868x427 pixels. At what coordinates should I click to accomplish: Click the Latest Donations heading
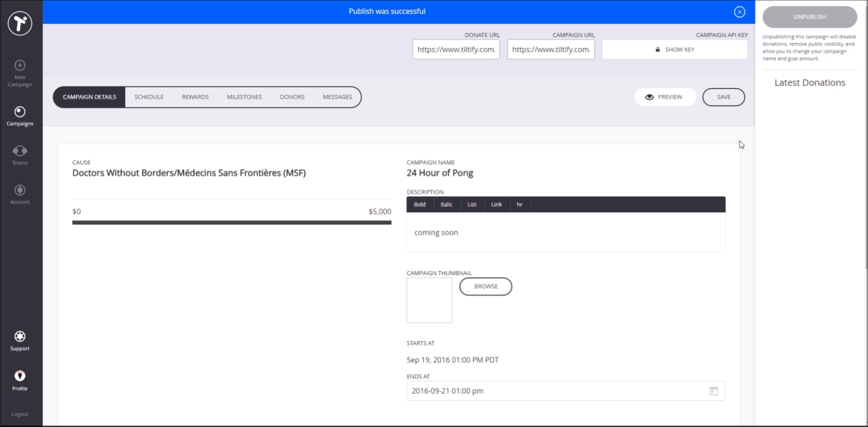(x=810, y=83)
